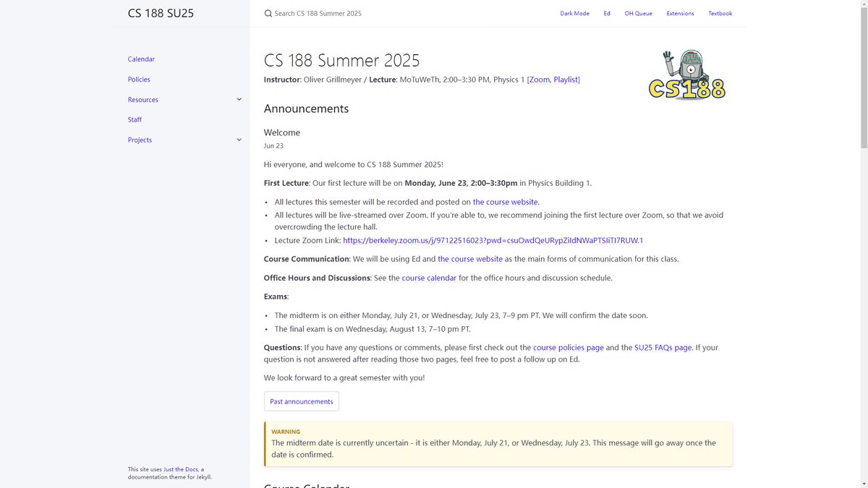Open the Resources sidebar page

pyautogui.click(x=143, y=100)
